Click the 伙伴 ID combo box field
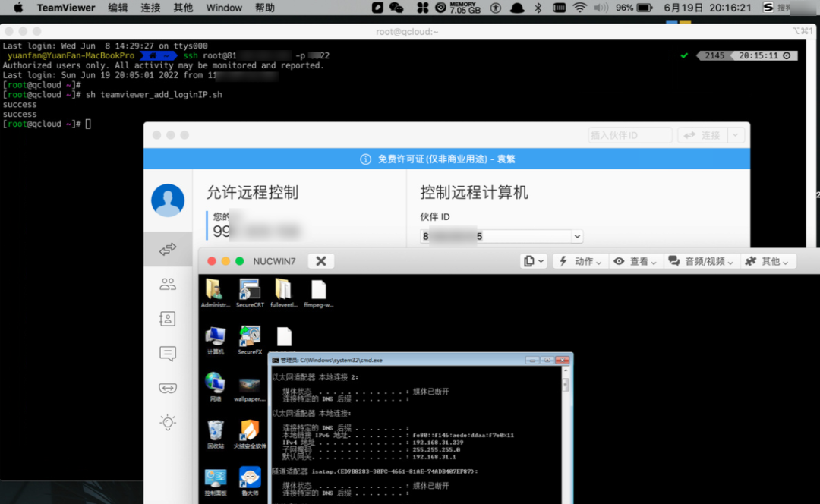The width and height of the screenshot is (820, 504). 501,236
